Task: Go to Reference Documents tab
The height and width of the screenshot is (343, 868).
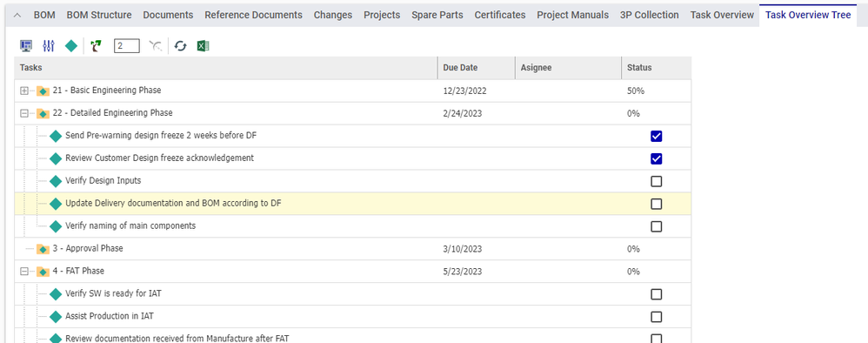Action: [254, 15]
